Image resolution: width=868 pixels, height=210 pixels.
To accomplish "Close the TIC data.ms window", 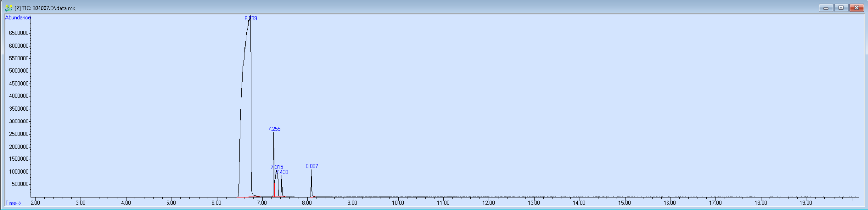I will tap(856, 8).
